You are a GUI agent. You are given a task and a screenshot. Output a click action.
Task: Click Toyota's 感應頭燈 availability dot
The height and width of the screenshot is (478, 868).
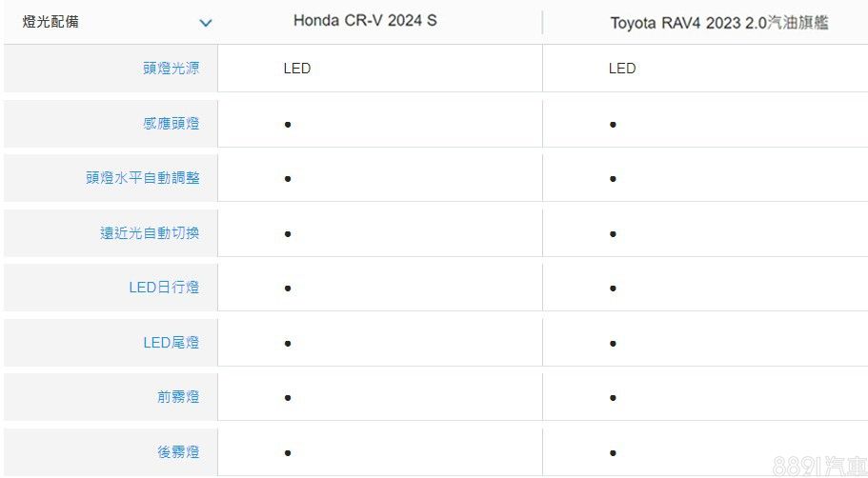[x=613, y=125]
